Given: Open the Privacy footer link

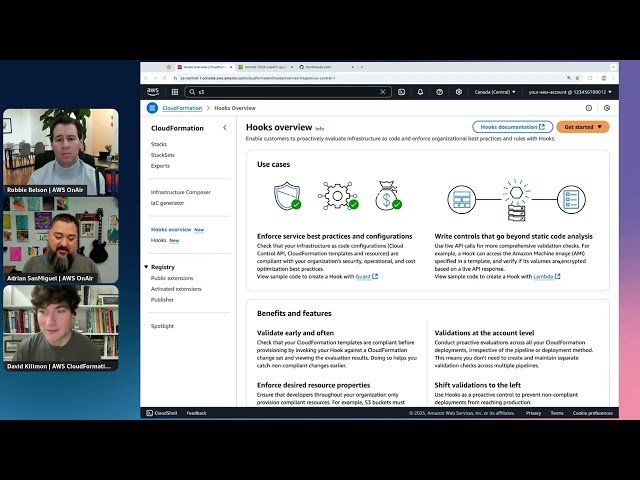Looking at the screenshot, I should pos(533,413).
